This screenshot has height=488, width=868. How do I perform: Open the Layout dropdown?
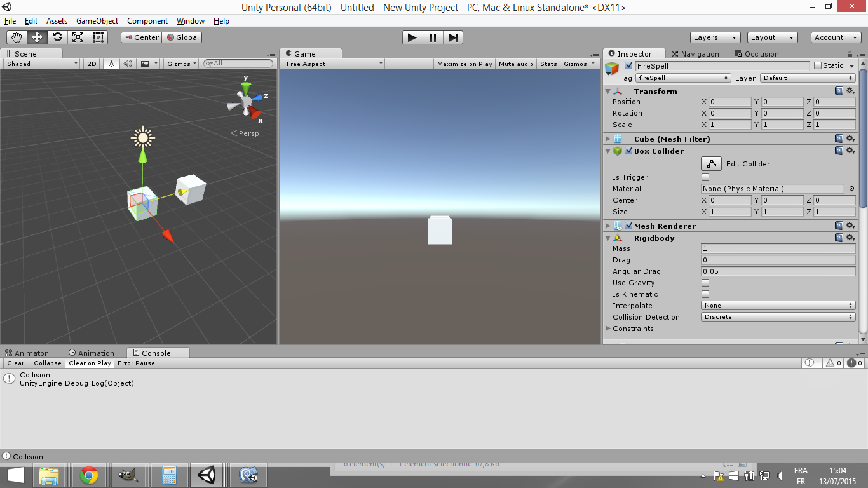click(x=772, y=37)
